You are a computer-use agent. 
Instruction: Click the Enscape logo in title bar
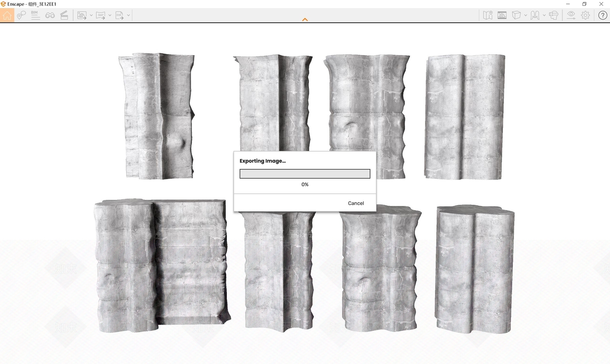pos(3,4)
